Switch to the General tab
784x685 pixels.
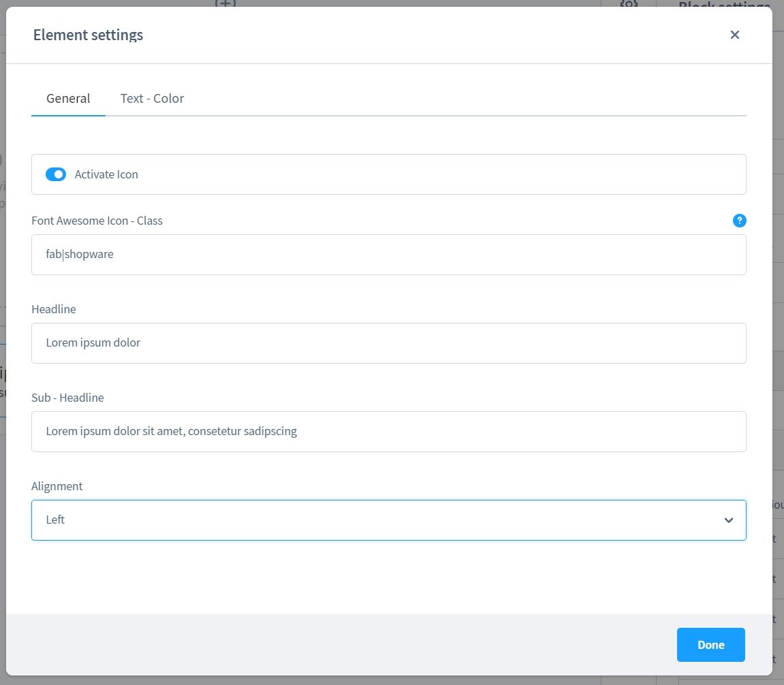[x=68, y=98]
